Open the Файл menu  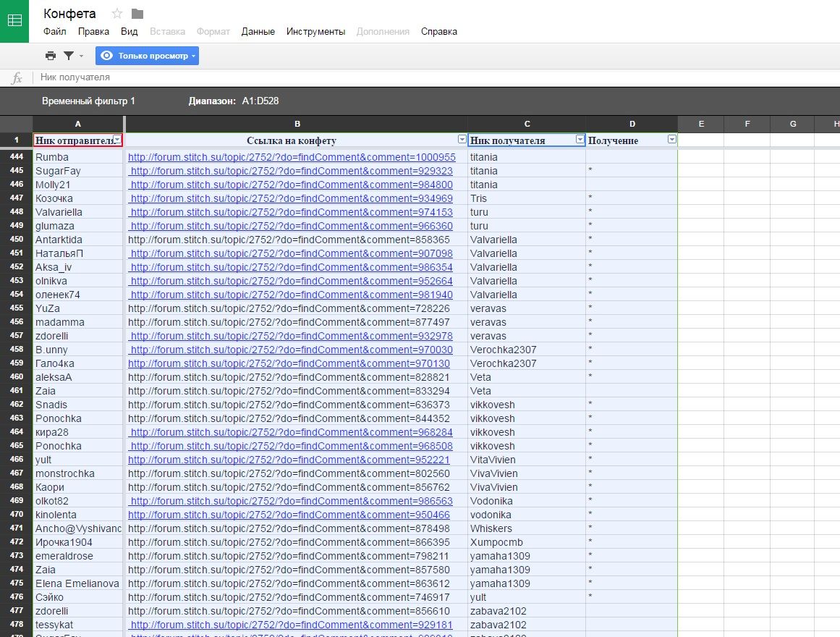coord(54,31)
